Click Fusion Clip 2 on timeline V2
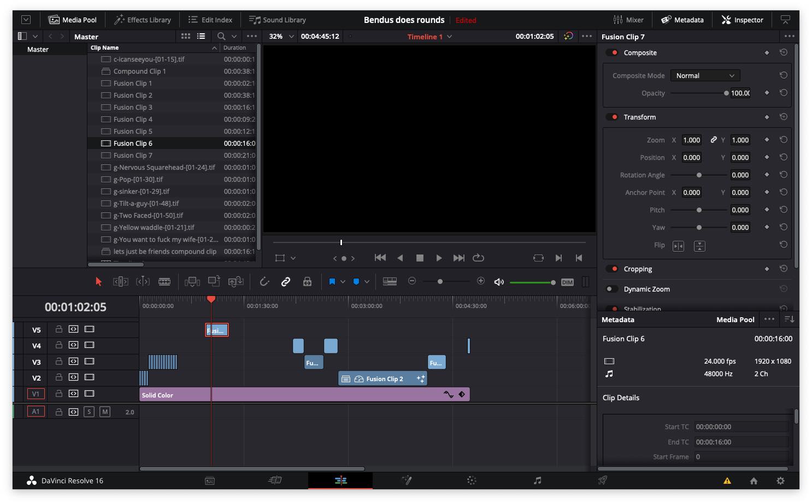Viewport: 812px width, 504px height. [383, 378]
